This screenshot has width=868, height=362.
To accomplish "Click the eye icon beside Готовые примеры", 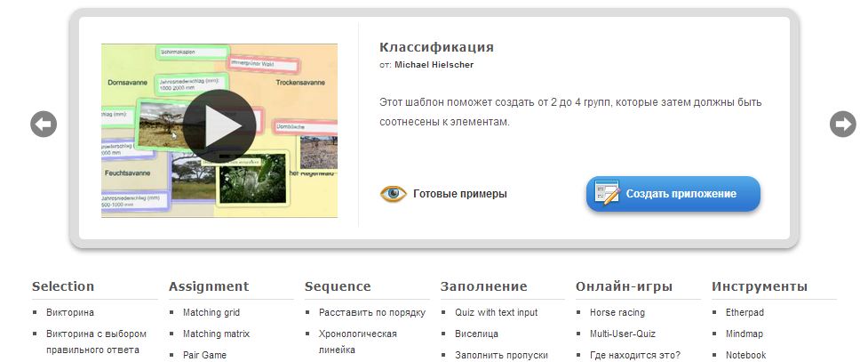I will click(393, 194).
